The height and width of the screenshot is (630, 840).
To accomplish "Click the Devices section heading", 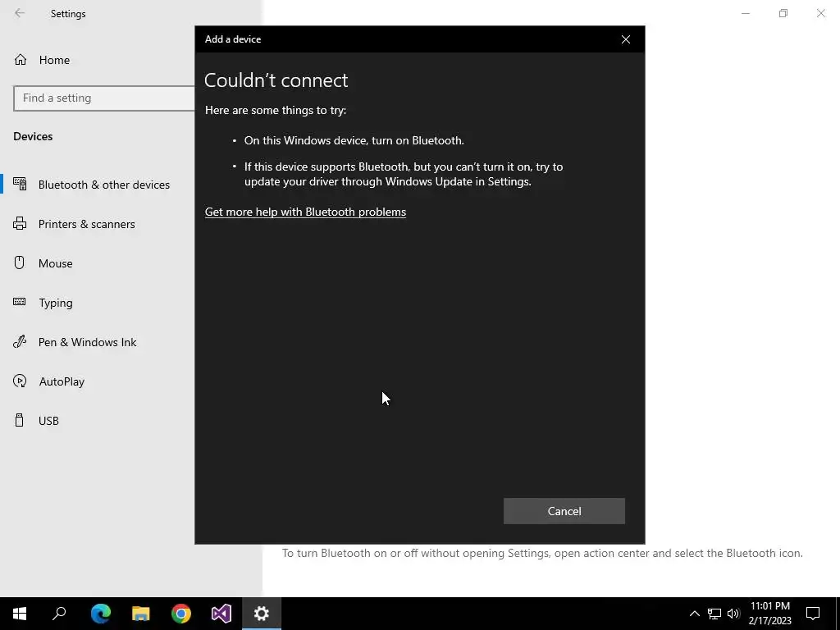I will 33,137.
